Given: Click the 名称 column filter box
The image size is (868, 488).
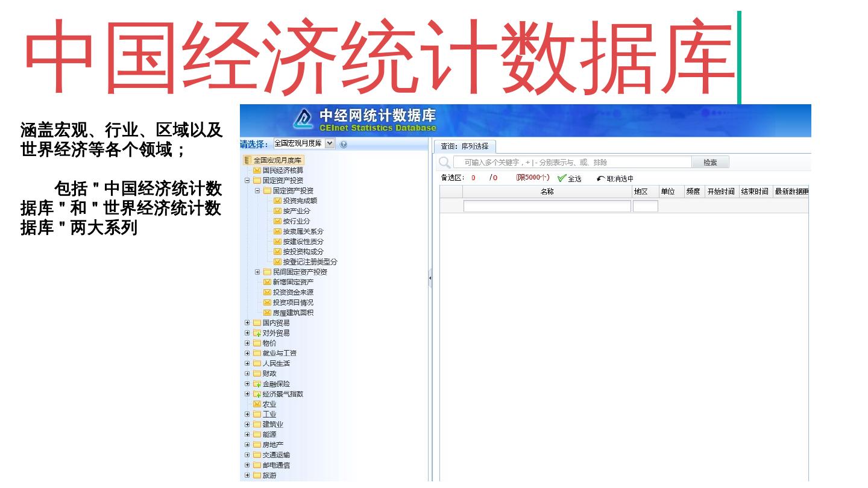Looking at the screenshot, I should 547,206.
